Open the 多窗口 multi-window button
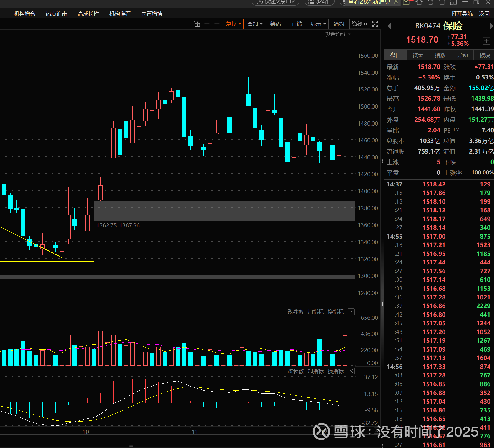 tap(320, 2)
